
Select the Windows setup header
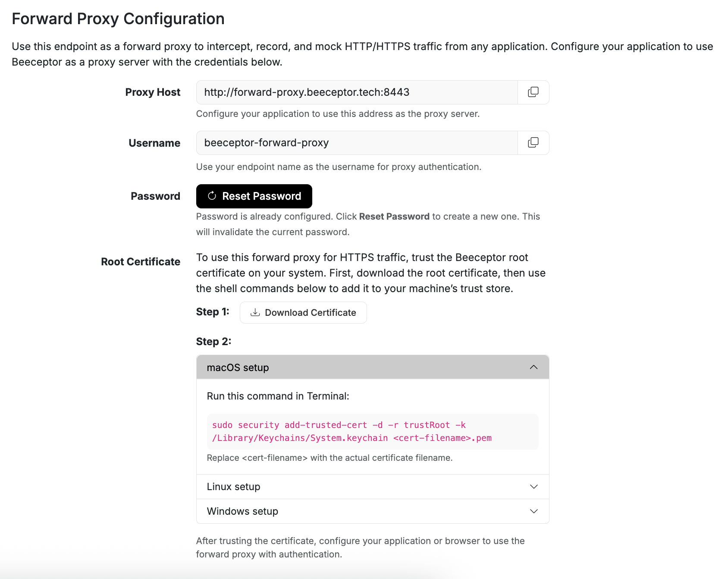tap(242, 511)
